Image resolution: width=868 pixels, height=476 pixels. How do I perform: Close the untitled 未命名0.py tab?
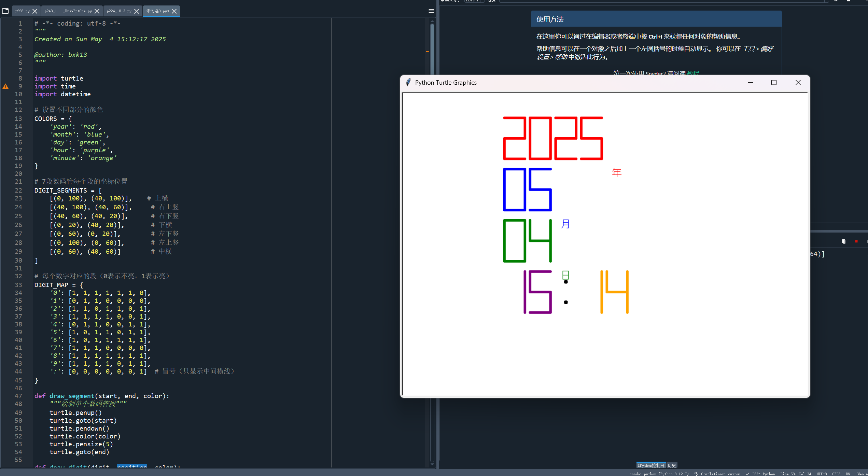(174, 11)
